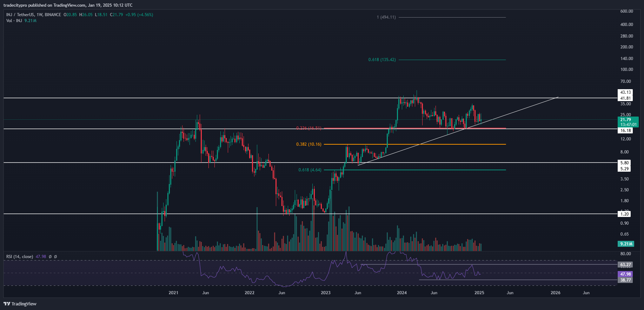Click the 200.00 price axis label

click(x=626, y=47)
